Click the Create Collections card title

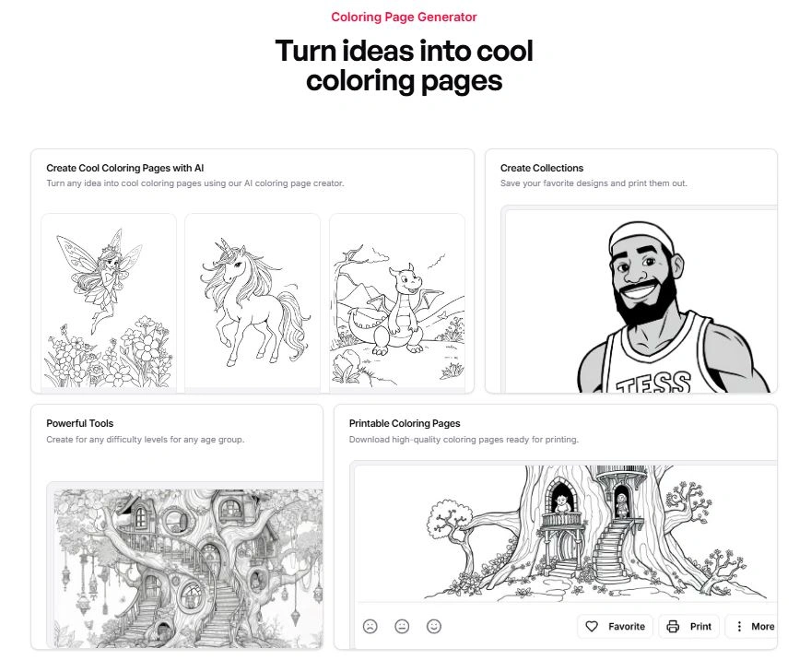tap(542, 168)
